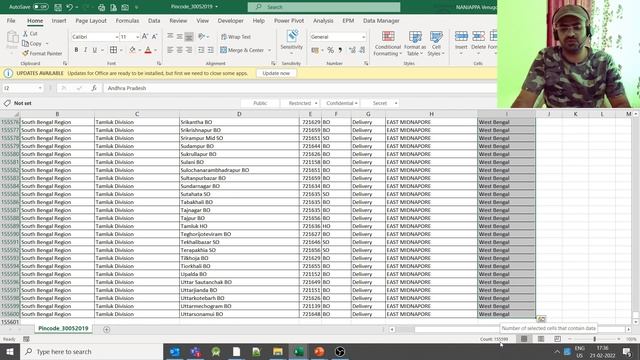640x360 pixels.
Task: Click the Wrap Text button
Action: pyautogui.click(x=236, y=37)
